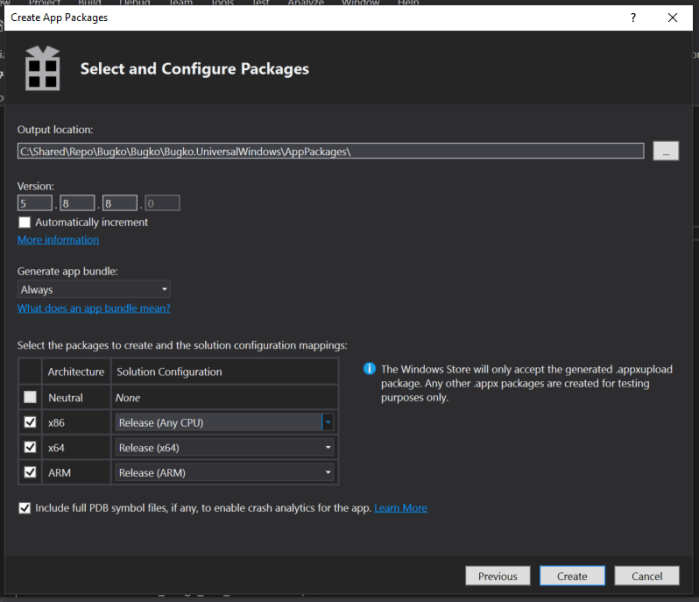The height and width of the screenshot is (602, 699).
Task: Enable the Neutral architecture checkbox
Action: coord(30,397)
